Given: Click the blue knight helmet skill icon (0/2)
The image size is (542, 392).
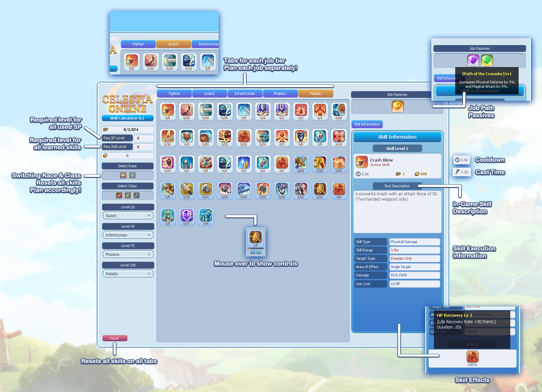Looking at the screenshot, I should (187, 162).
